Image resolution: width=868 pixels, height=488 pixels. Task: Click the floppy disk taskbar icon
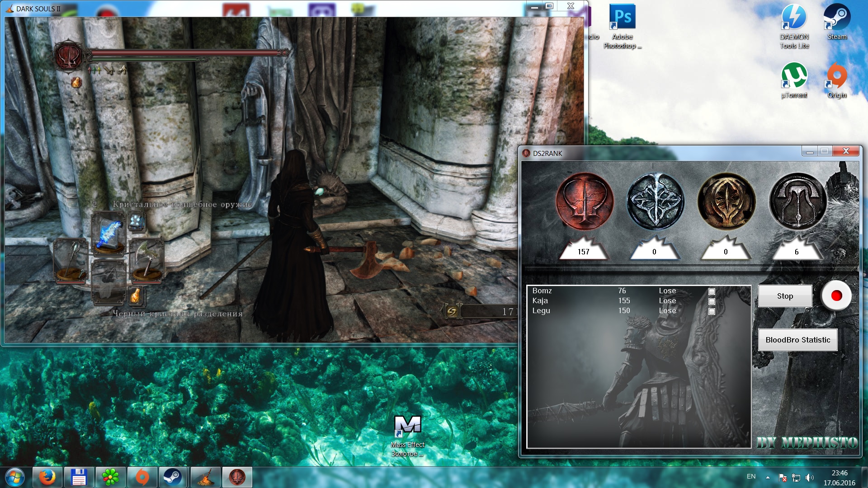point(79,477)
